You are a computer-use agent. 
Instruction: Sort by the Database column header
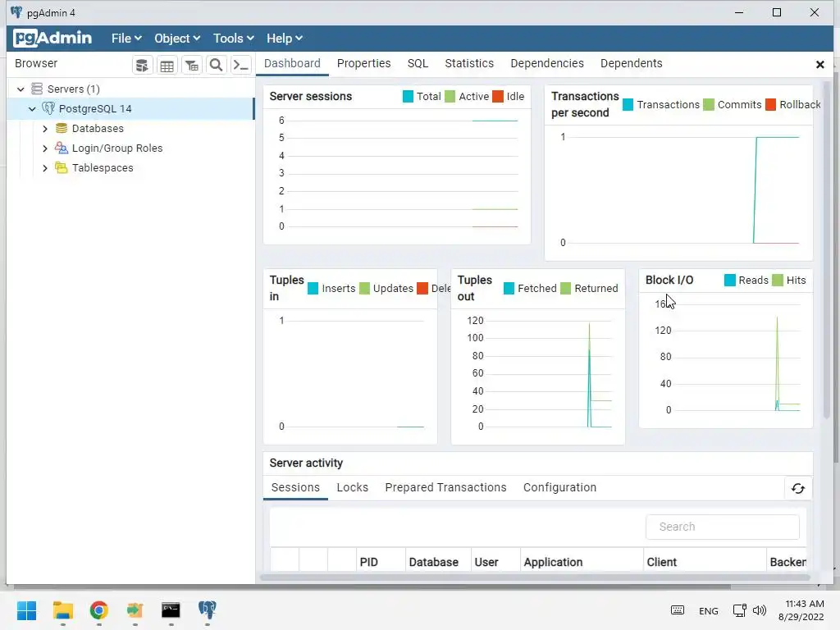click(x=438, y=562)
